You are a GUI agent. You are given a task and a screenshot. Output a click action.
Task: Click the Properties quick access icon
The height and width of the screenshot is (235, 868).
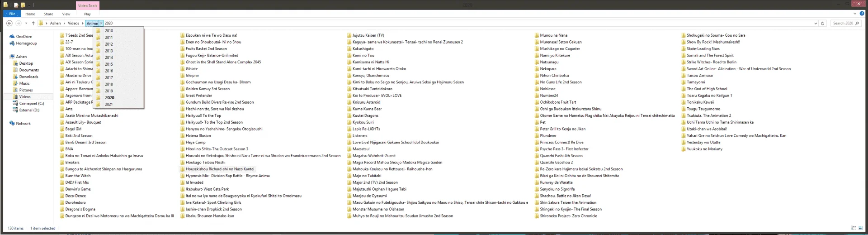[x=16, y=5]
